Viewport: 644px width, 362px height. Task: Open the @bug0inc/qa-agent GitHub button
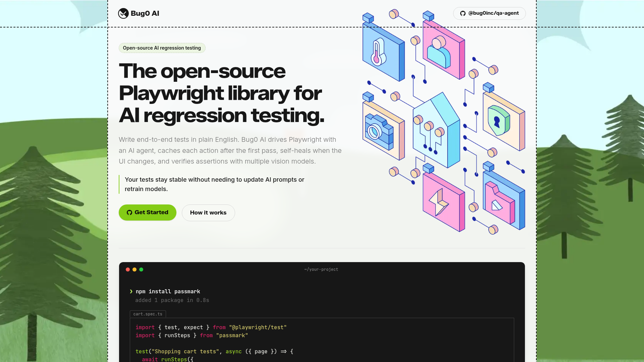pyautogui.click(x=489, y=13)
